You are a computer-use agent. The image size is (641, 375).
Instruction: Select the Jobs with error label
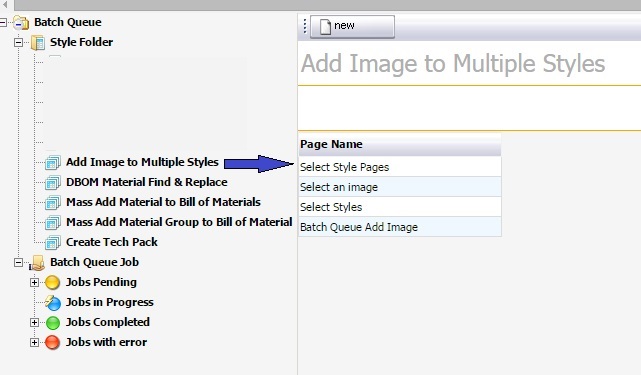click(x=106, y=342)
